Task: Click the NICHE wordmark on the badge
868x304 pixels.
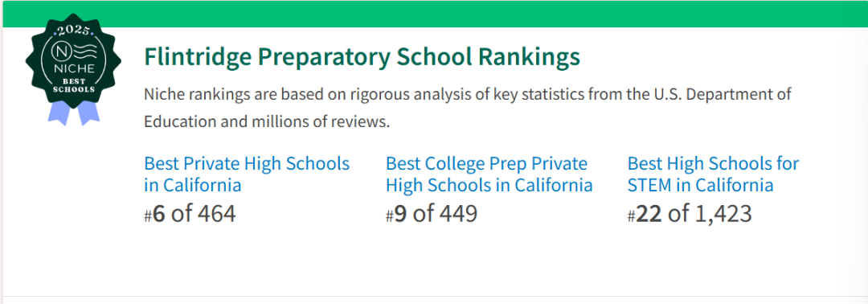Action: (72, 69)
